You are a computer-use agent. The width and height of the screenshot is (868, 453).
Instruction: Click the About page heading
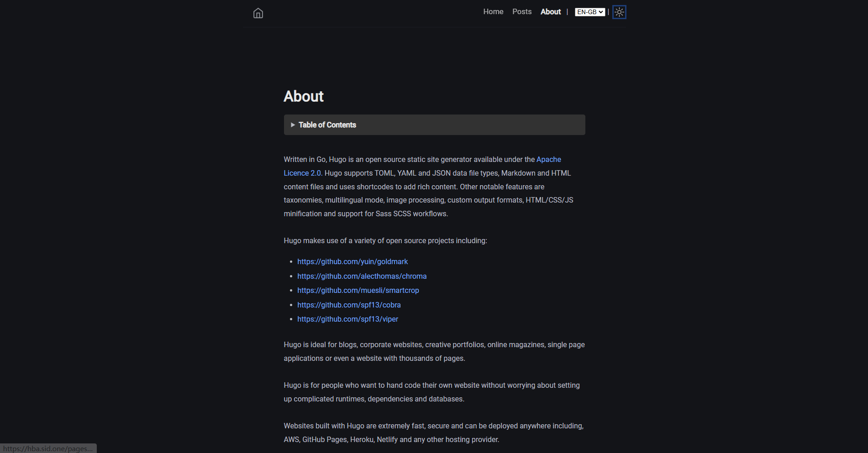click(x=304, y=96)
